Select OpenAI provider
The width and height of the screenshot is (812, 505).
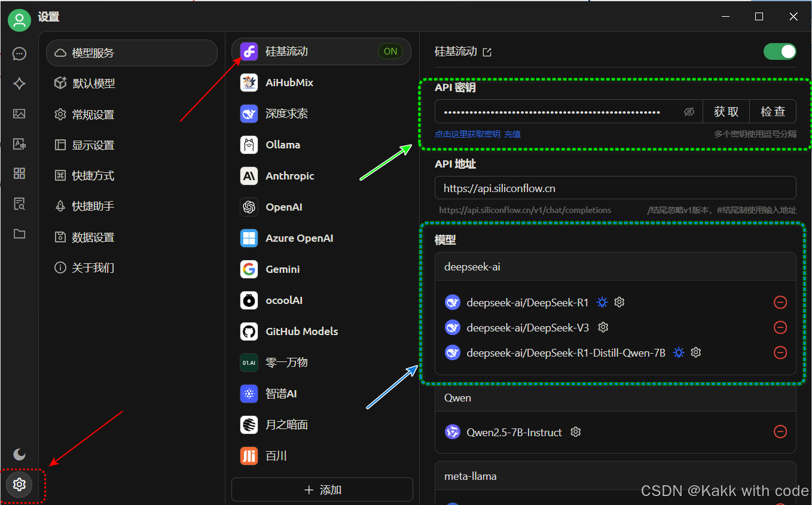(322, 207)
